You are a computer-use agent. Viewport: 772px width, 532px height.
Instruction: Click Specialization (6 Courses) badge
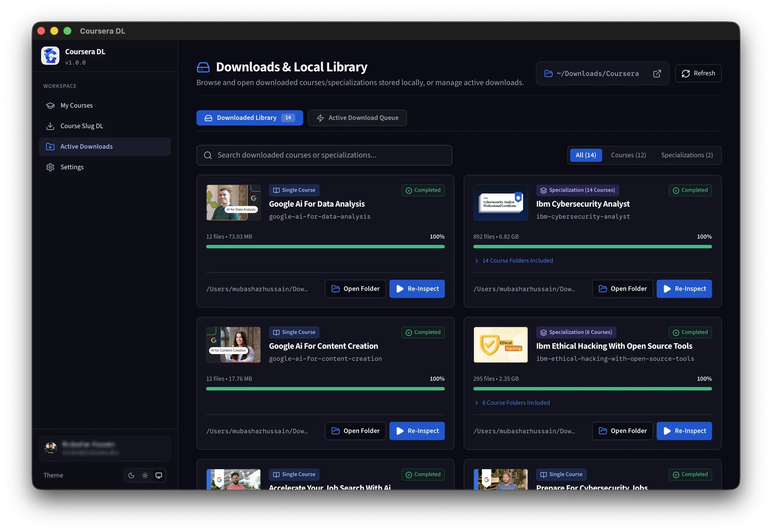[576, 332]
